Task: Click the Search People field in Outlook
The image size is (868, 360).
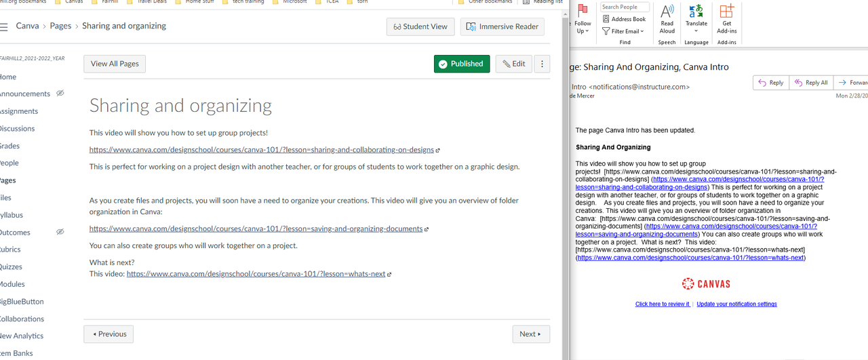Action: 625,7
